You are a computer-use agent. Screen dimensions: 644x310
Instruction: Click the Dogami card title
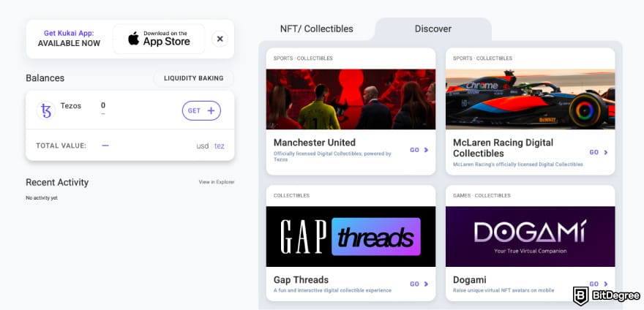click(469, 279)
